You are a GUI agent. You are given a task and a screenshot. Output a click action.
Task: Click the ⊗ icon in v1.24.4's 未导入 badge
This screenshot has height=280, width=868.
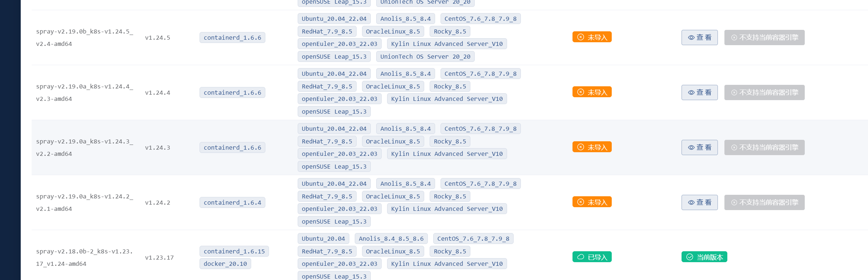pos(580,92)
